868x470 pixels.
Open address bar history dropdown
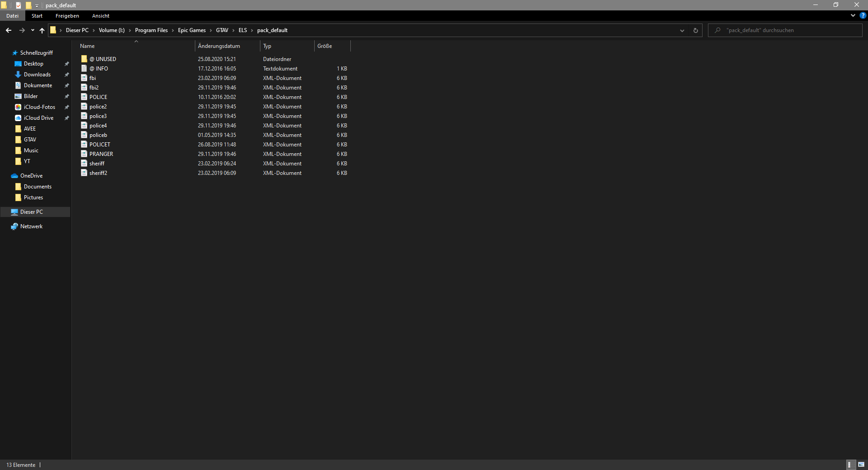tap(682, 30)
